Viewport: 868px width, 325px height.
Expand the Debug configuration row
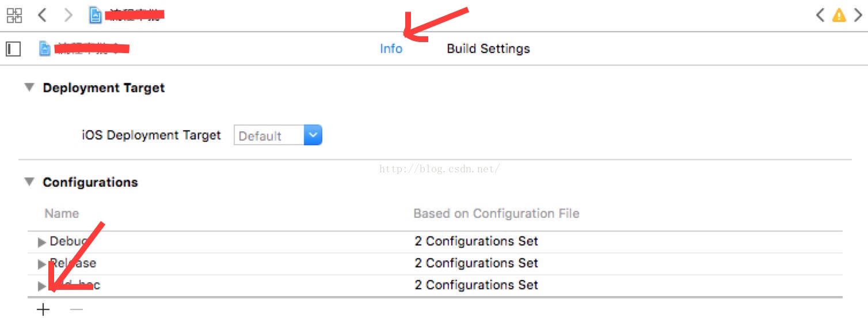(41, 242)
